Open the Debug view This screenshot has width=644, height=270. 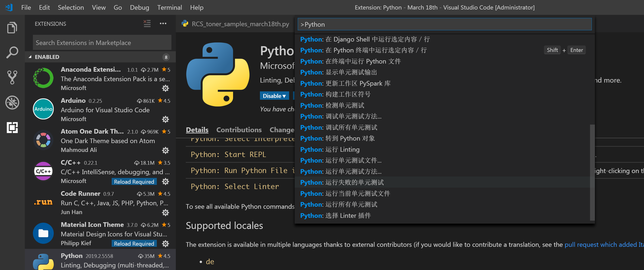click(12, 103)
